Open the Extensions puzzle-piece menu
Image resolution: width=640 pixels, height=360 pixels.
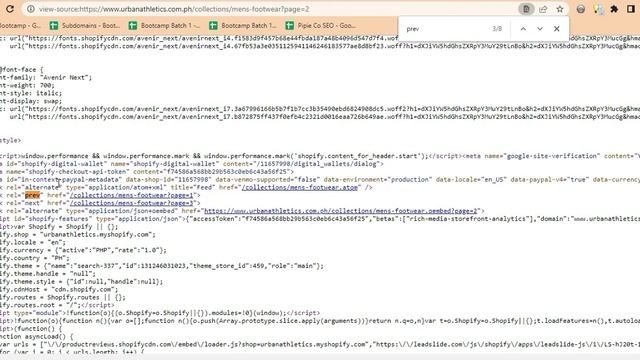(614, 9)
